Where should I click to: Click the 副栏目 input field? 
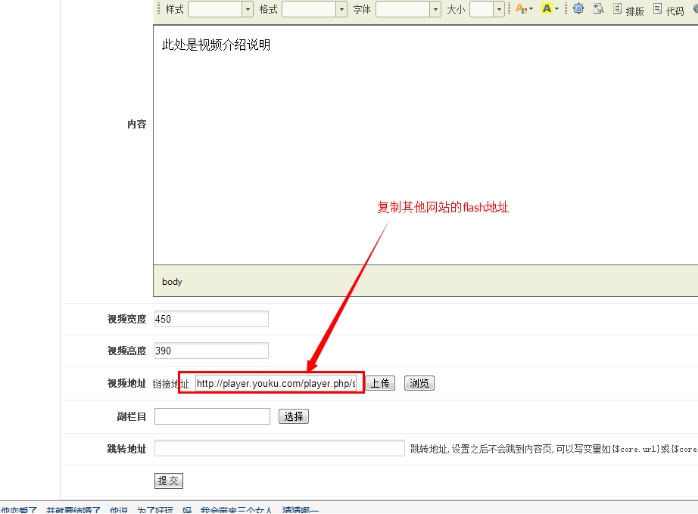[x=212, y=417]
